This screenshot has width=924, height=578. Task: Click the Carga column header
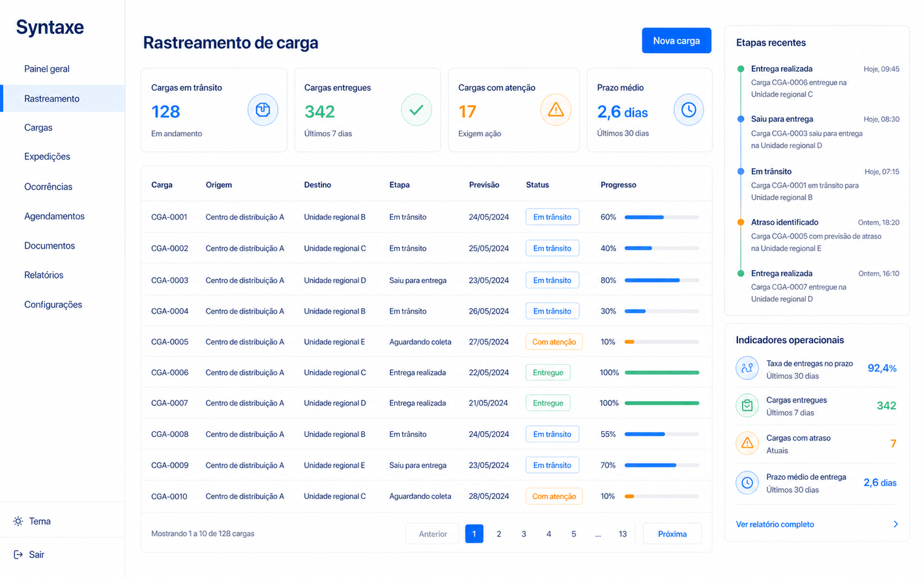click(x=162, y=185)
